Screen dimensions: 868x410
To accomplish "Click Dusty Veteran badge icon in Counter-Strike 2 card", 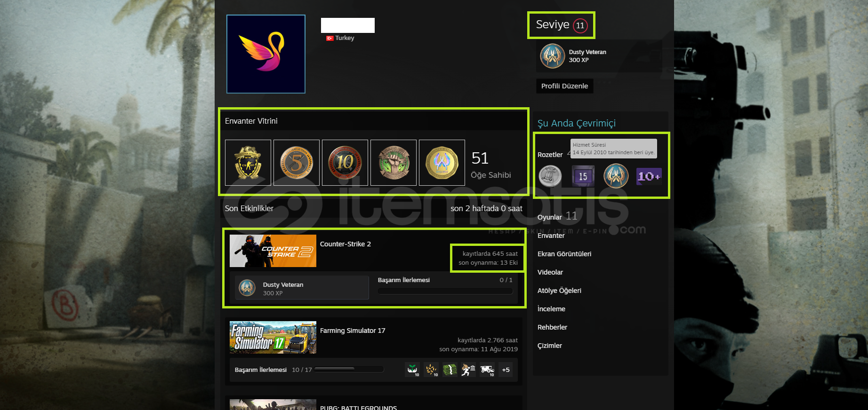I will pyautogui.click(x=247, y=288).
